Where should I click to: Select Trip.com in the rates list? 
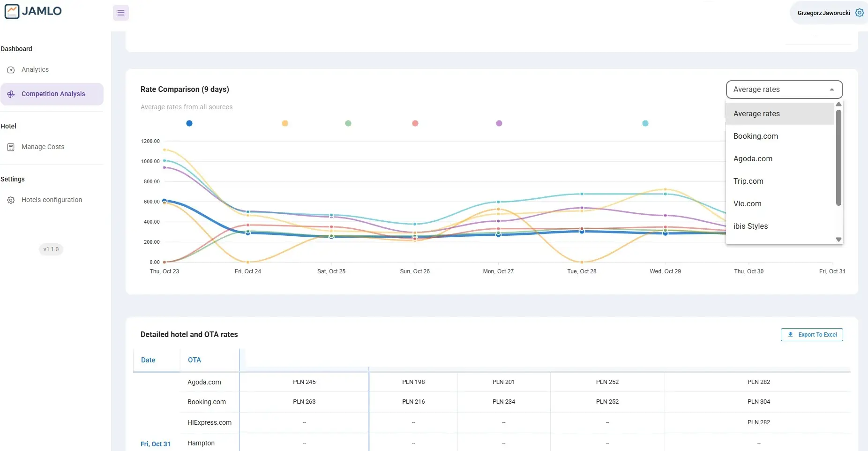[748, 181]
